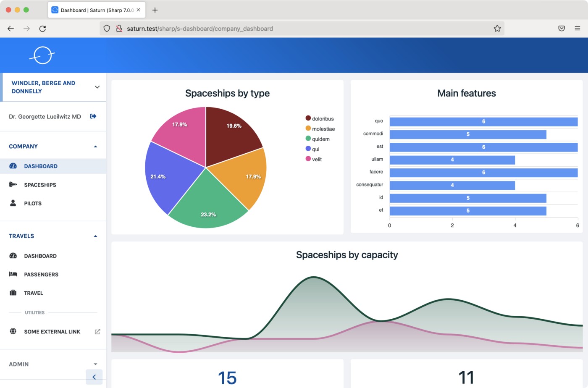Toggle the doloribus legend entry in pie chart
Viewport: 588px width, 388px height.
click(319, 119)
